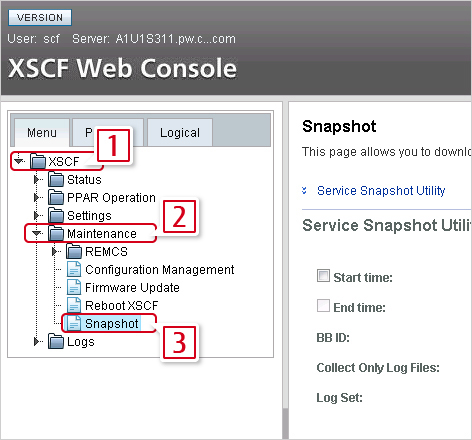Image resolution: width=472 pixels, height=440 pixels.
Task: Click the Reboot XSCF page icon
Action: [x=74, y=305]
